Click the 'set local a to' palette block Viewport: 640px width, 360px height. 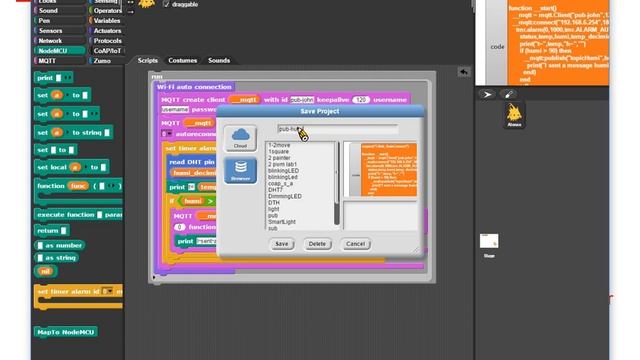tap(72, 167)
